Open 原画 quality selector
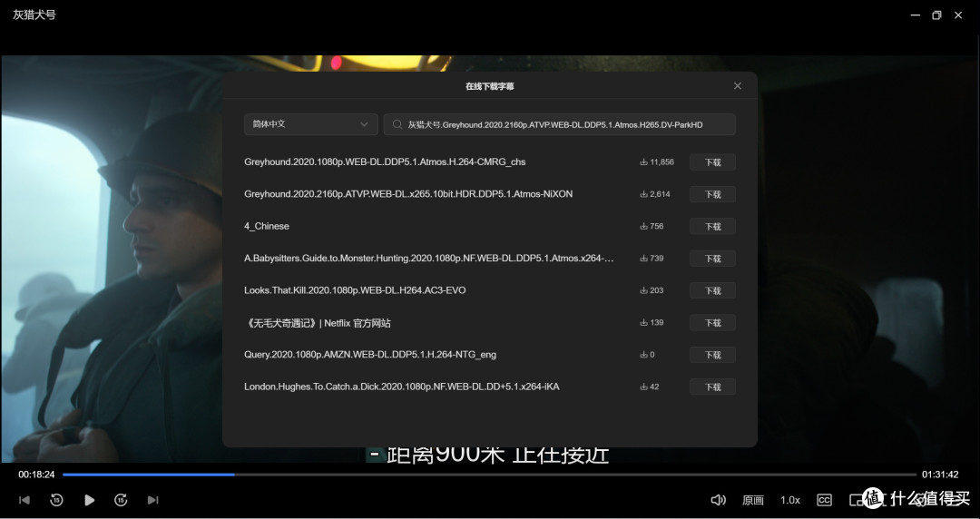The width and height of the screenshot is (980, 519). [x=752, y=500]
